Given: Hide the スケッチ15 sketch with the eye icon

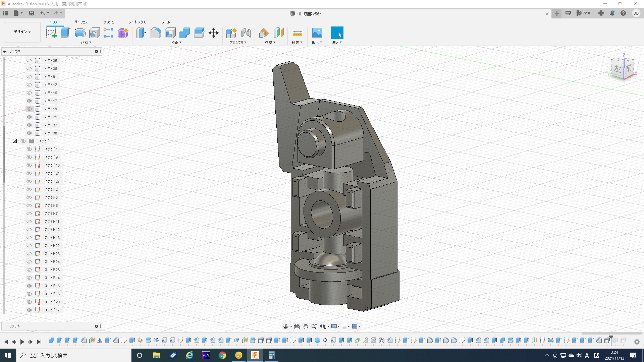Looking at the screenshot, I should [29, 286].
